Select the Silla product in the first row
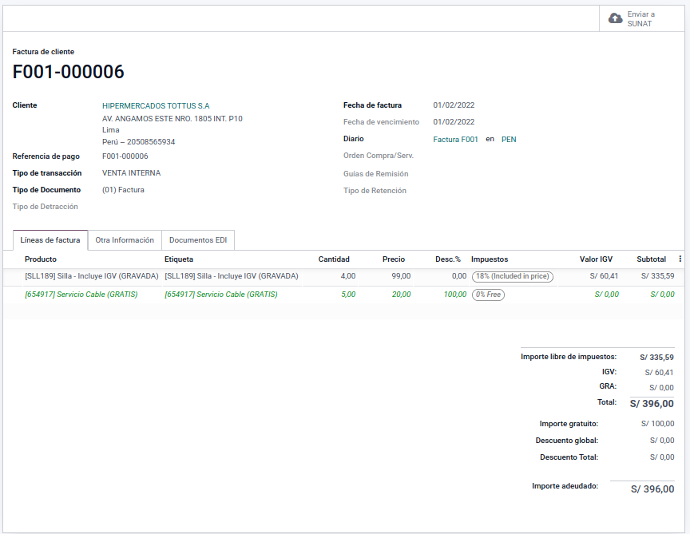This screenshot has height=534, width=690. (x=91, y=276)
